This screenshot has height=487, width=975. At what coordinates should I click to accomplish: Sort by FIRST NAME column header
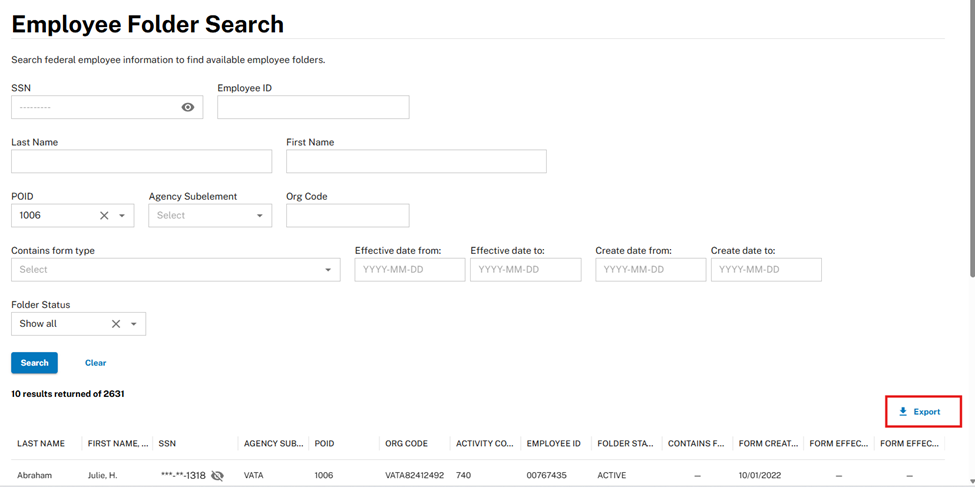(x=118, y=443)
